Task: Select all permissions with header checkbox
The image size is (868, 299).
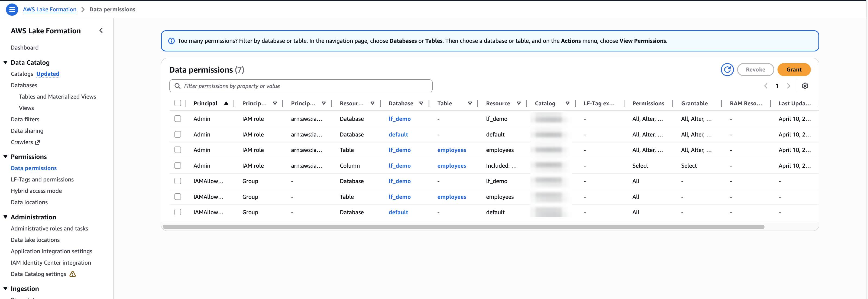Action: click(x=177, y=103)
